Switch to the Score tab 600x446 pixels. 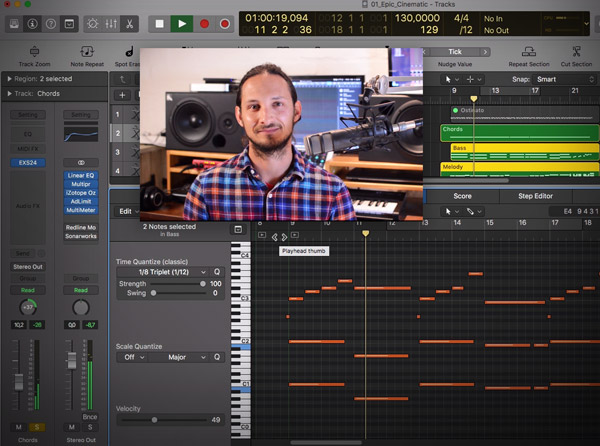pyautogui.click(x=462, y=196)
